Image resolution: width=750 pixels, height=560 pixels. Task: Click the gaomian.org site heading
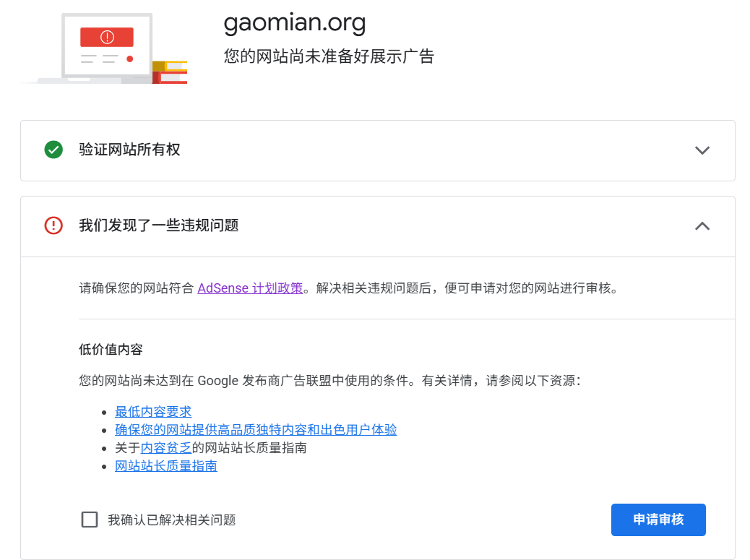tap(295, 23)
